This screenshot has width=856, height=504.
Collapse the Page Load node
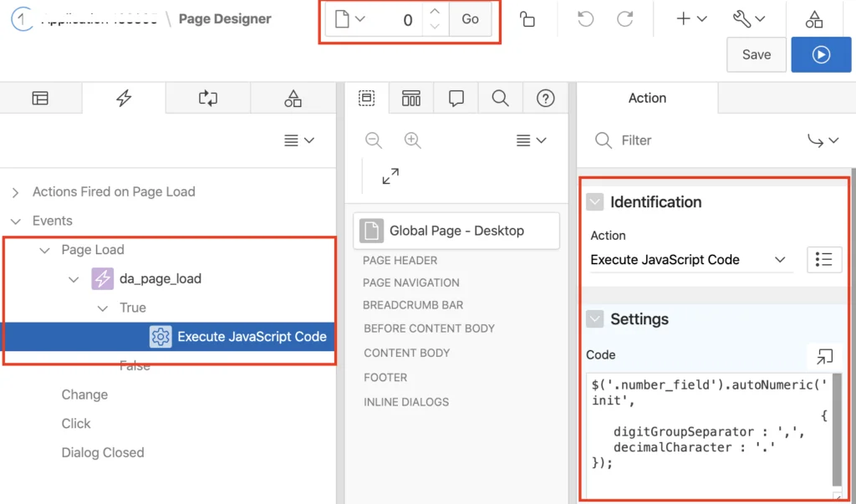point(45,250)
